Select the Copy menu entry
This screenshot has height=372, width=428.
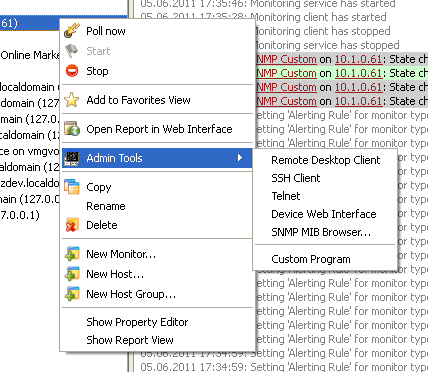pyautogui.click(x=157, y=187)
